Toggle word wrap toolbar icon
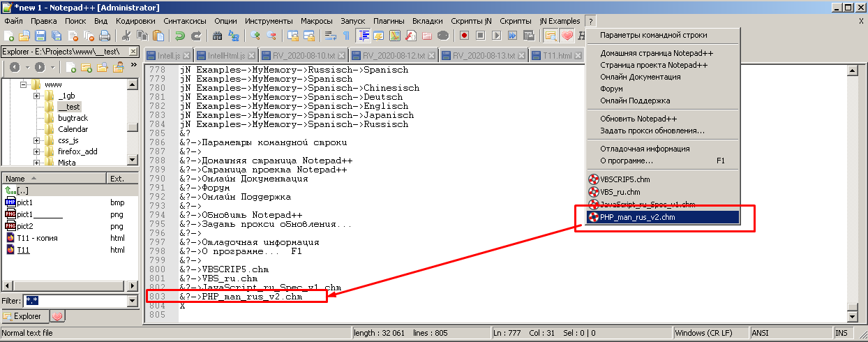868x342 pixels. click(331, 35)
